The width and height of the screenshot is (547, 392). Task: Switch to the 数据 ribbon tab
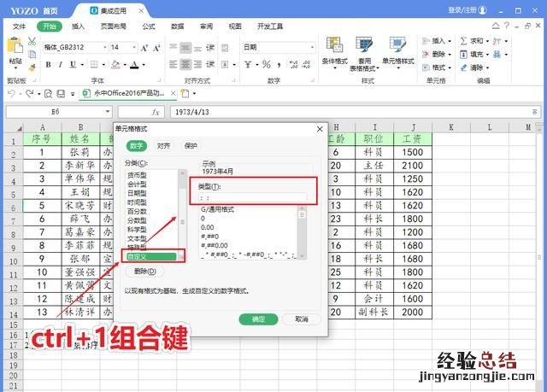pyautogui.click(x=177, y=26)
